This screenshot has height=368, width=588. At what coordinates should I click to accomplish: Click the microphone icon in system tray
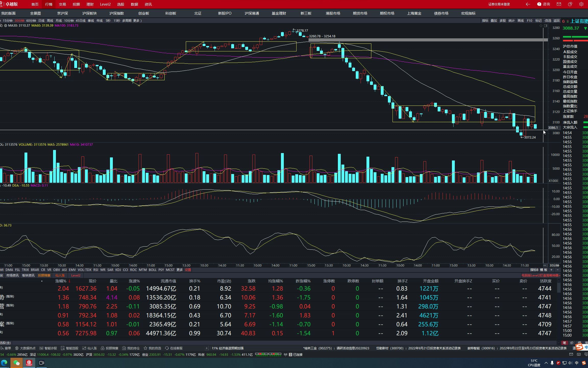click(x=552, y=363)
